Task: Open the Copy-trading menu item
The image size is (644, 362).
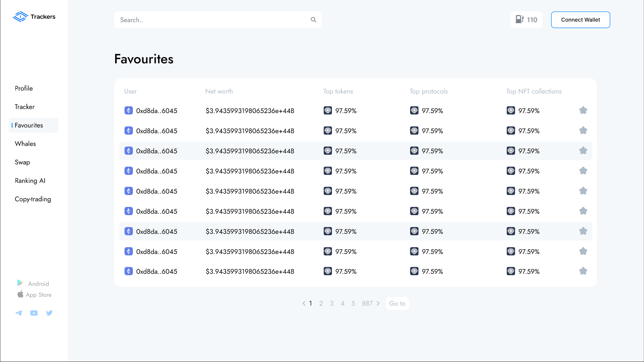Action: click(33, 199)
